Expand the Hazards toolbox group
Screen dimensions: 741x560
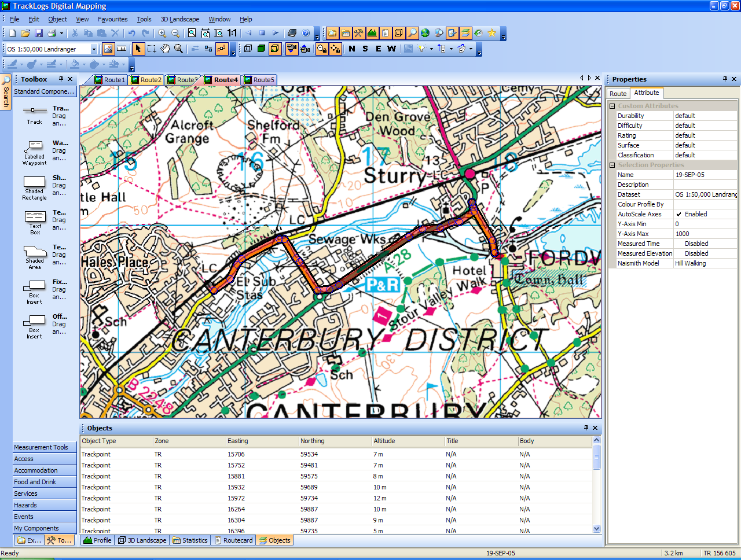(x=45, y=505)
